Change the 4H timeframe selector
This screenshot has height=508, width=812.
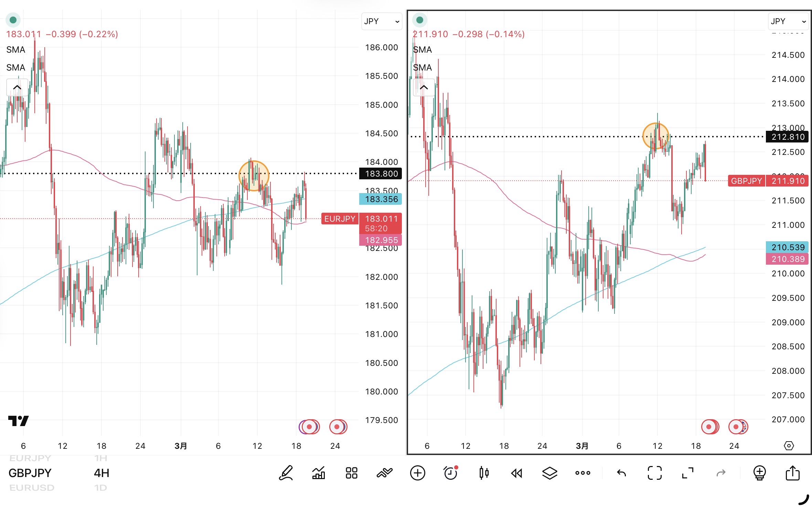(x=101, y=473)
